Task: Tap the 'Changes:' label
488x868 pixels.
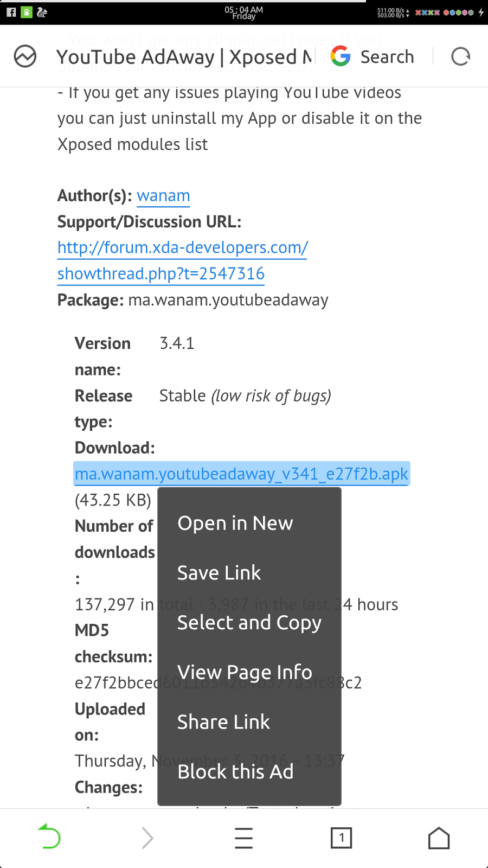Action: [108, 787]
